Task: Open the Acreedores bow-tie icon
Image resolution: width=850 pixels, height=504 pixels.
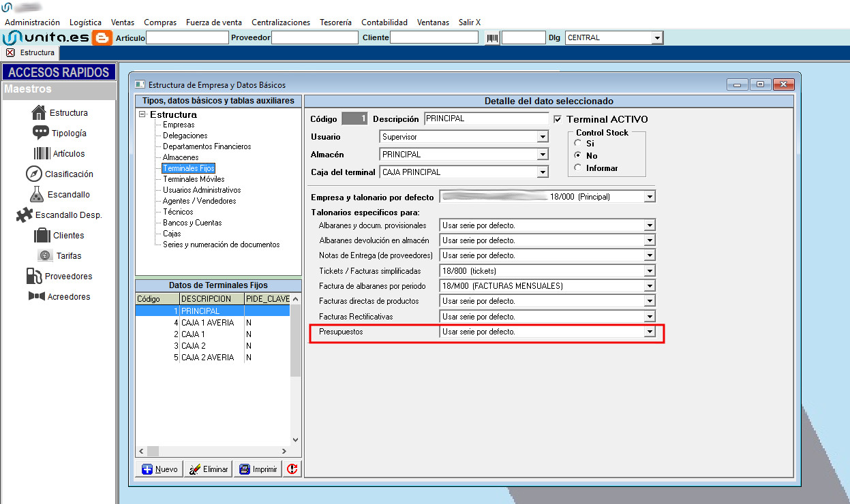Action: click(x=37, y=296)
